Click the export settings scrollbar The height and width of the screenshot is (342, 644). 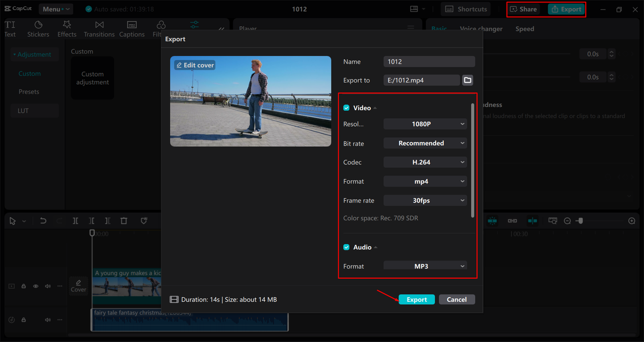click(x=472, y=160)
